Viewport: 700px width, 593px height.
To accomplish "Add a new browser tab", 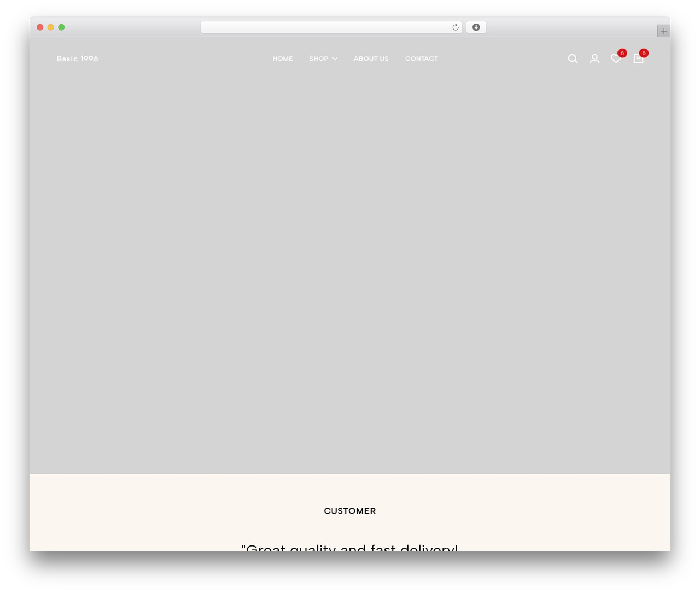I will pos(663,31).
